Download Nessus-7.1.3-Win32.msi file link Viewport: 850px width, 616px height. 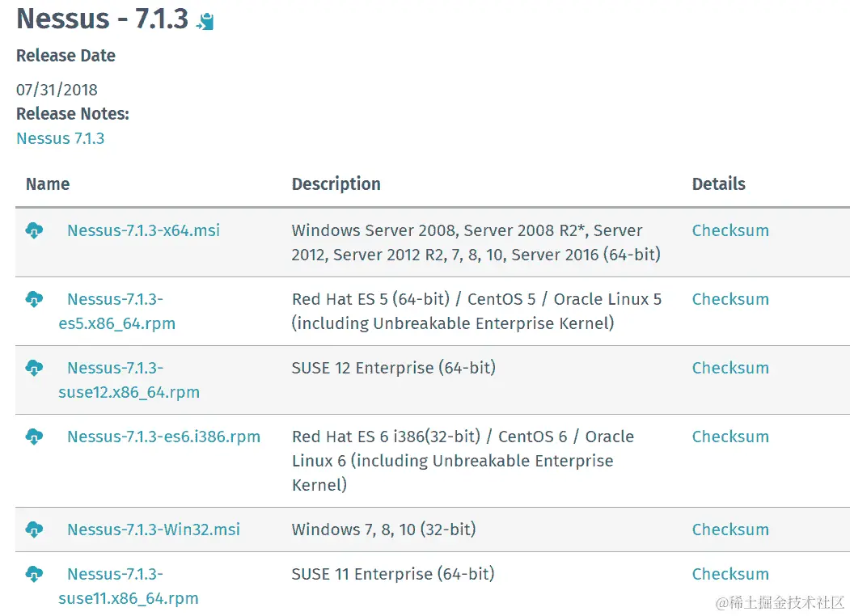tap(154, 530)
